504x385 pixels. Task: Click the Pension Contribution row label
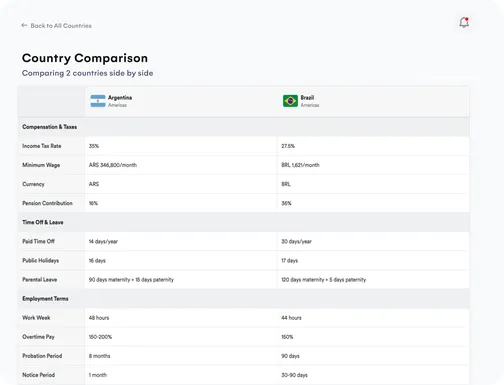(x=47, y=203)
